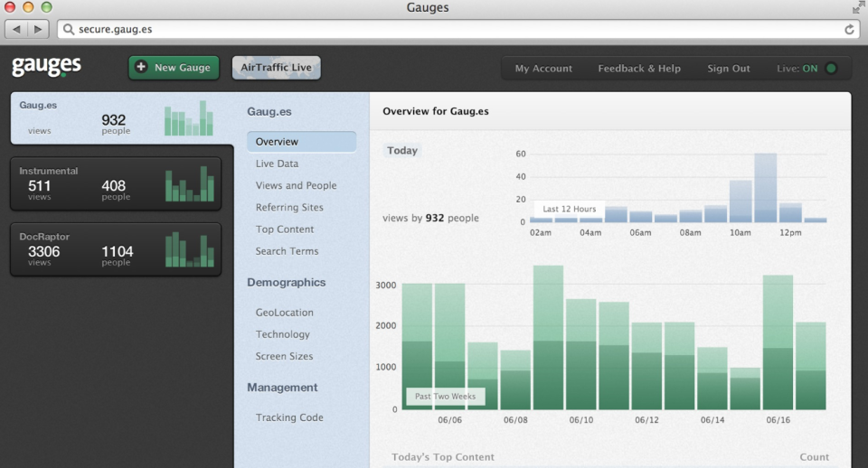The width and height of the screenshot is (868, 468).
Task: Click the secure.gaug.es address field
Action: [x=458, y=29]
